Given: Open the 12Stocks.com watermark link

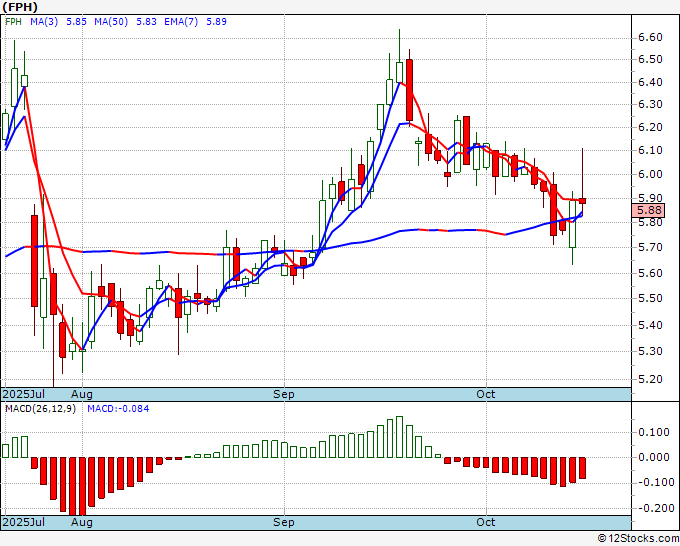Looking at the screenshot, I should (x=637, y=538).
